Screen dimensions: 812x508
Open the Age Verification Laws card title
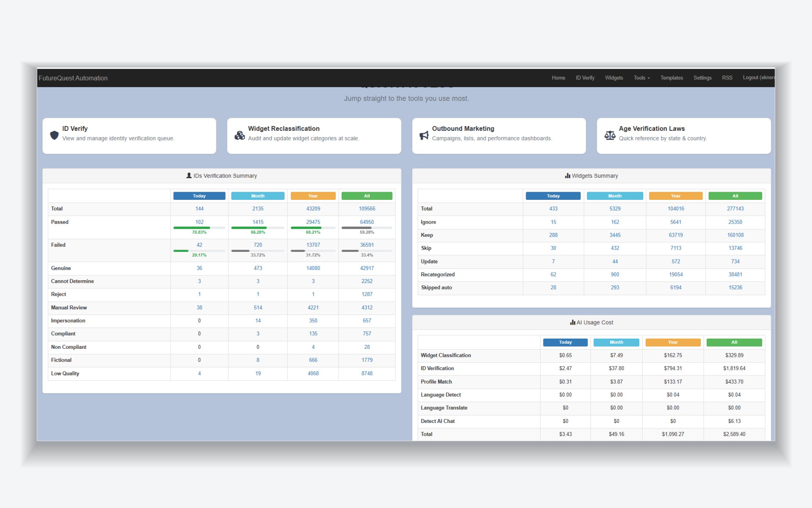652,129
